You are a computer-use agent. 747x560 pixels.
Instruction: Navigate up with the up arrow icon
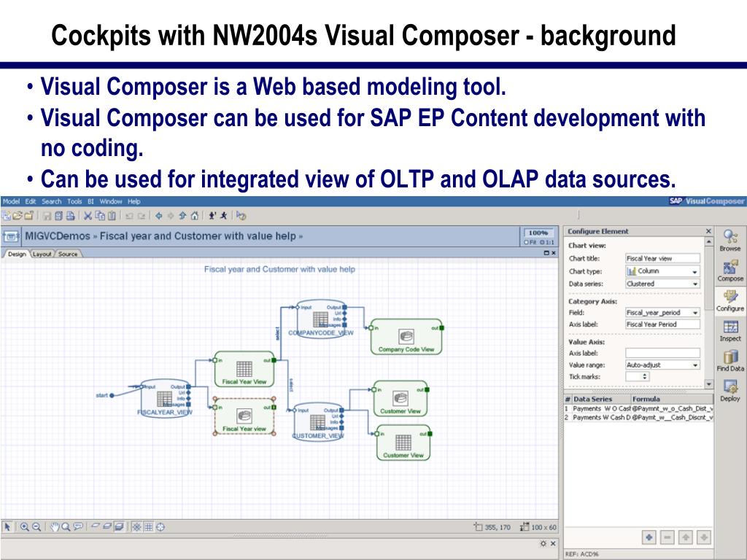pyautogui.click(x=182, y=216)
